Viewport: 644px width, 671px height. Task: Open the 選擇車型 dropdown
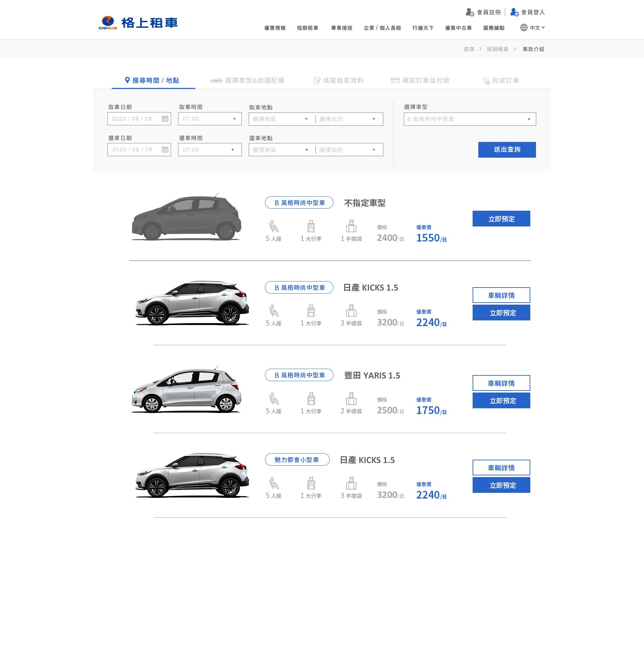[470, 119]
